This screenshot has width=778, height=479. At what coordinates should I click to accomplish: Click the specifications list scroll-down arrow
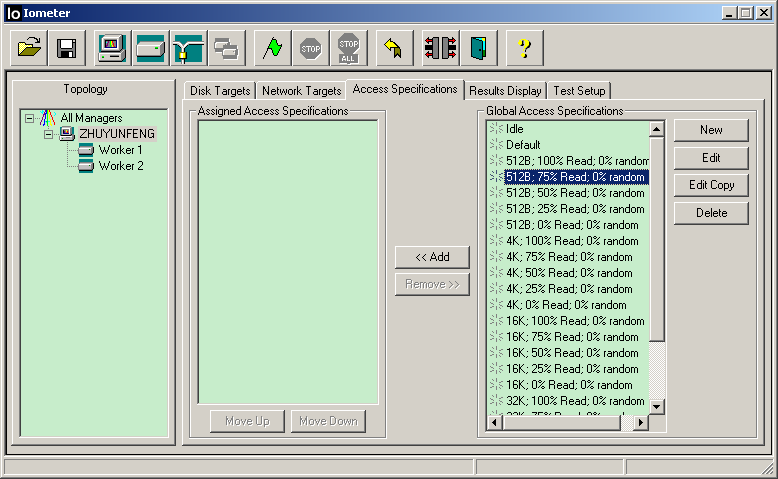point(656,407)
